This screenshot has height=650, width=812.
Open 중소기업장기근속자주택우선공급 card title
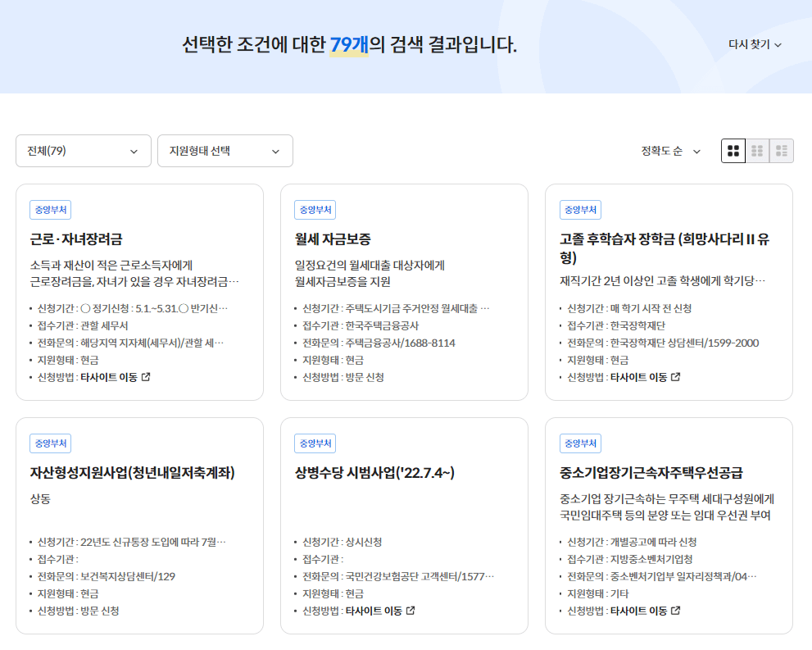[x=651, y=473]
